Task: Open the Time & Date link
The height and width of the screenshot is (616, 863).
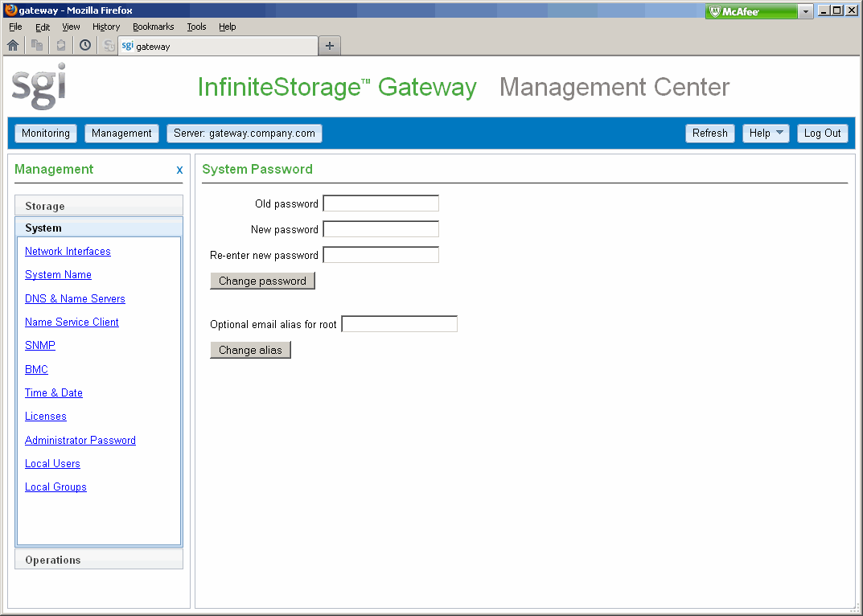Action: (x=54, y=393)
